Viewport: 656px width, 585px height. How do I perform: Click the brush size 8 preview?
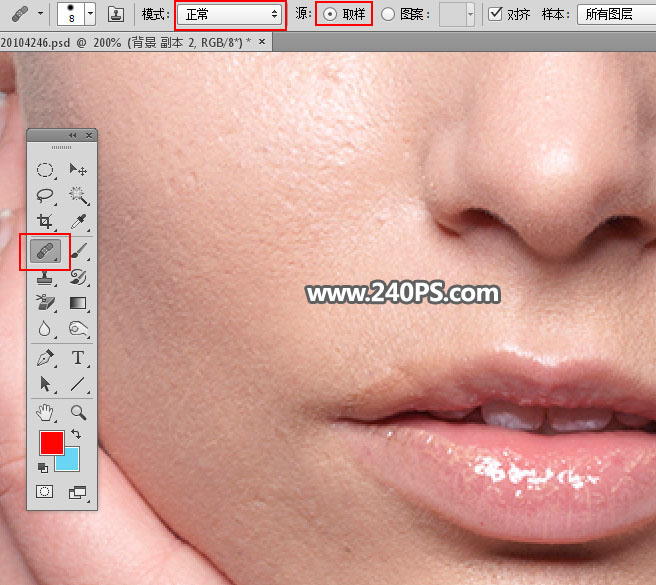(71, 14)
